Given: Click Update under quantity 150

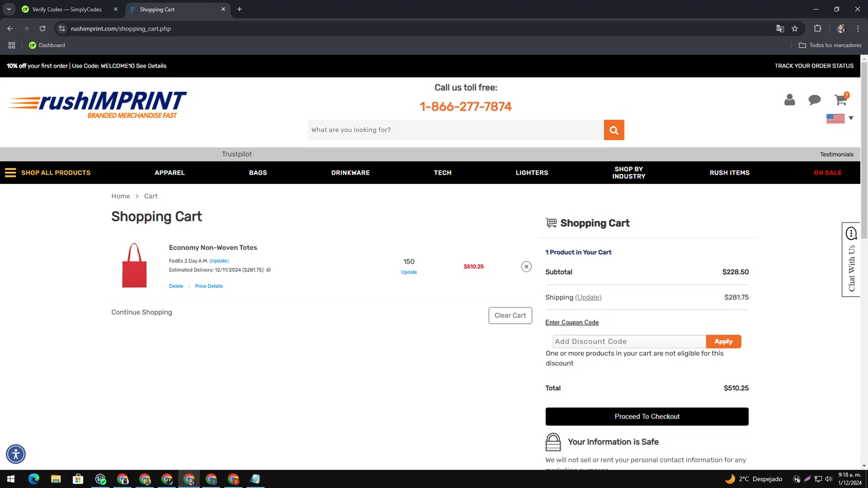Looking at the screenshot, I should pyautogui.click(x=409, y=272).
